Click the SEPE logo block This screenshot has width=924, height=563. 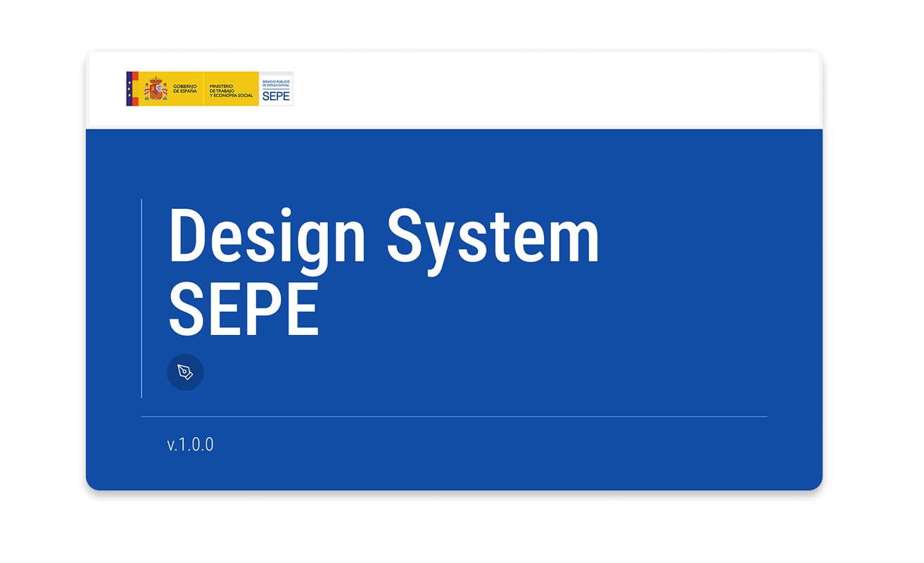277,89
